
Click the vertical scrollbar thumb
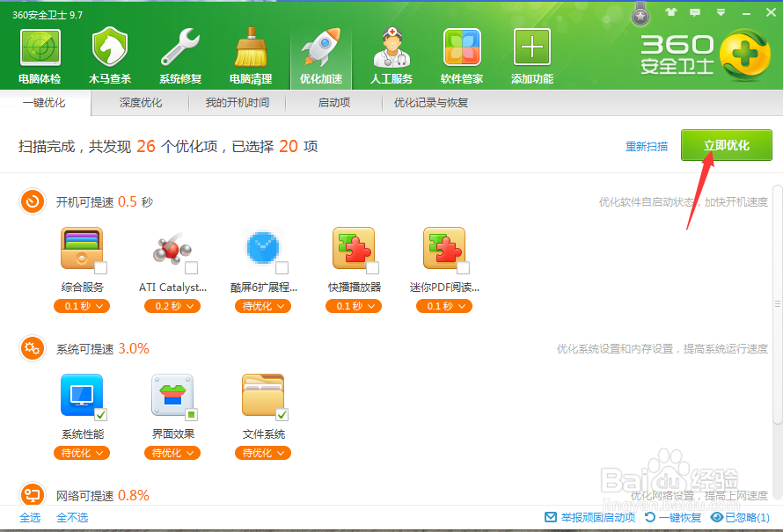777,304
